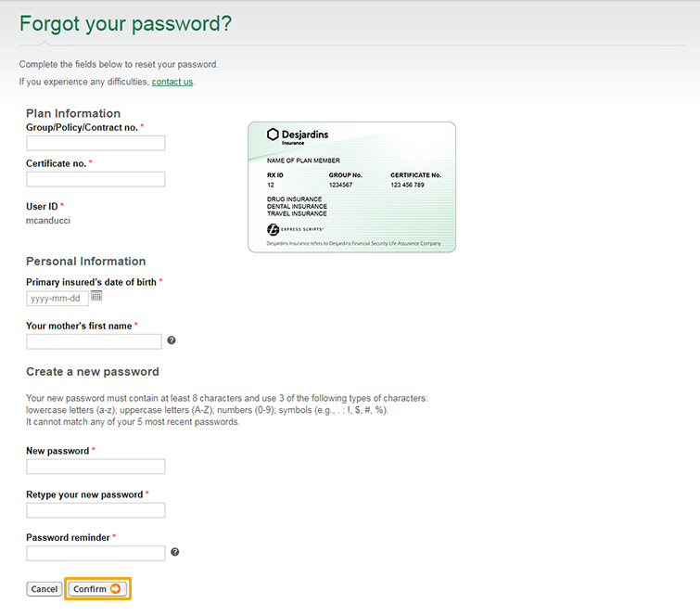Focus the Group/Policy/Contract no. field
The image size is (700, 616).
(x=95, y=143)
